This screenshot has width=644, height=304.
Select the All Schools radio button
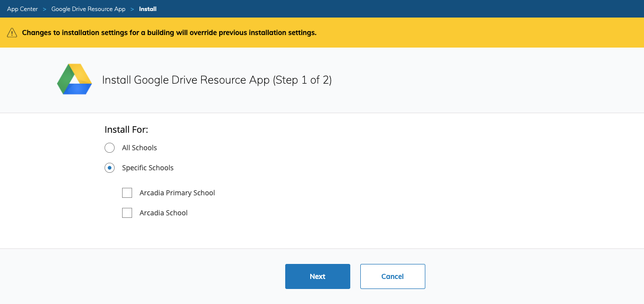pyautogui.click(x=110, y=148)
